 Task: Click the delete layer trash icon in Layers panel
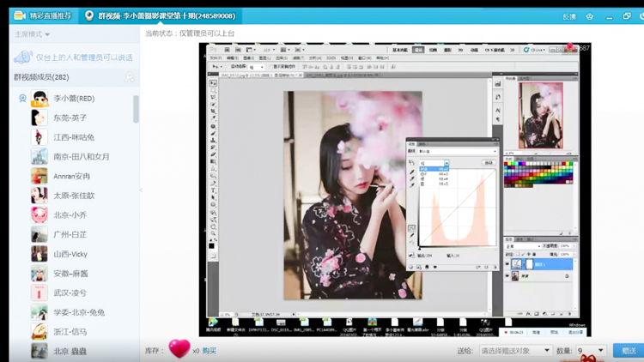pos(569,314)
